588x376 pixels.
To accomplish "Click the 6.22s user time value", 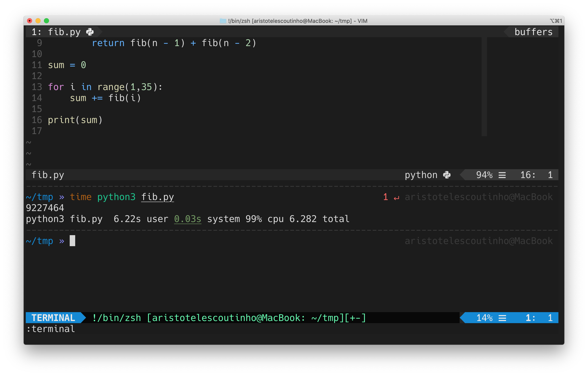I will pyautogui.click(x=127, y=219).
